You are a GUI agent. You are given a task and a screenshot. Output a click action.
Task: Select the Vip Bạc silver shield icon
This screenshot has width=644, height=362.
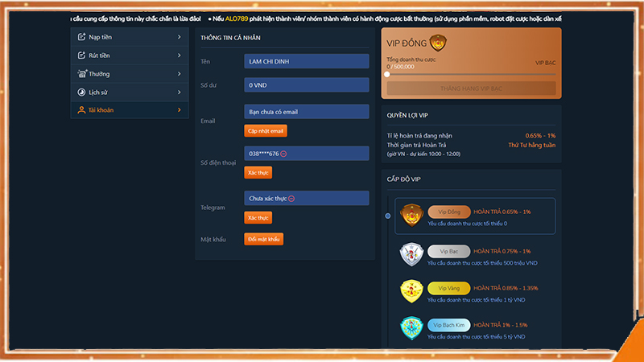click(x=412, y=255)
